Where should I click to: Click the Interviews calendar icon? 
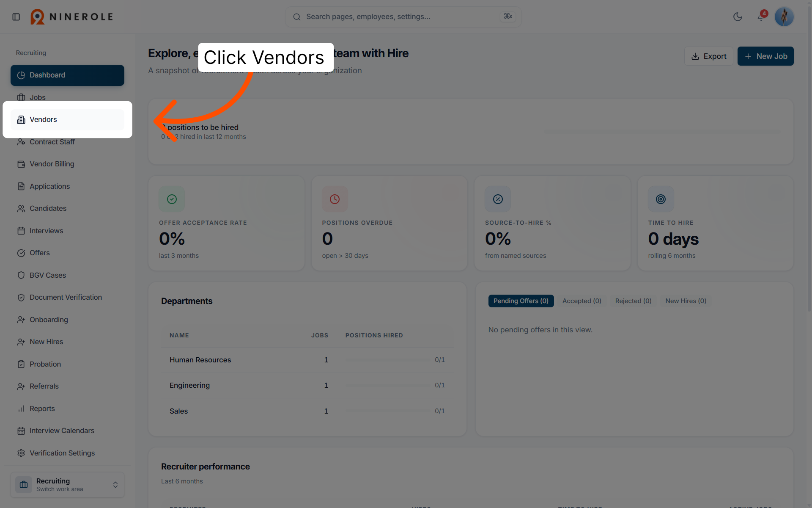(21, 231)
